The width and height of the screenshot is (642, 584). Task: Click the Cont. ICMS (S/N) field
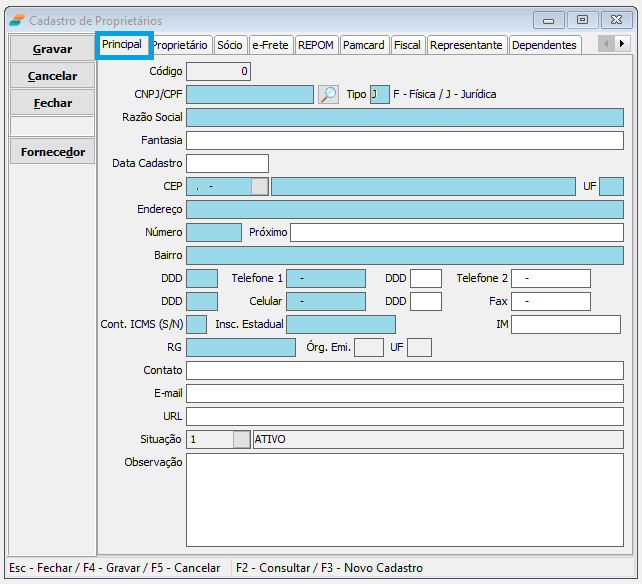196,324
